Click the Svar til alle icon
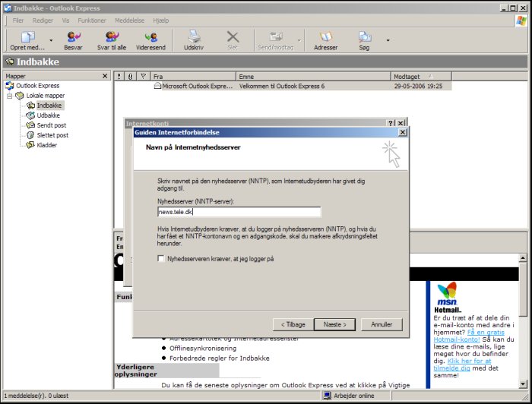Viewport: 532px width, 404px height. pyautogui.click(x=112, y=37)
